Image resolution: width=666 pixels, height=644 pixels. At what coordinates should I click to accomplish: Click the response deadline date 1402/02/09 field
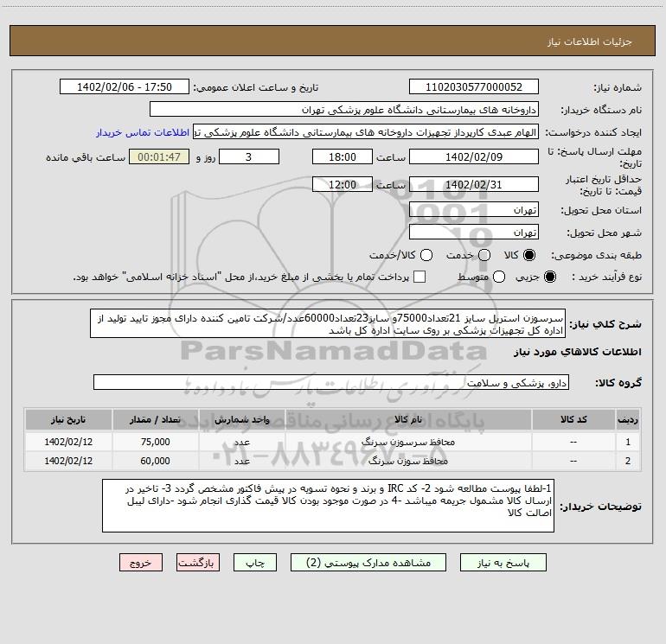click(474, 156)
